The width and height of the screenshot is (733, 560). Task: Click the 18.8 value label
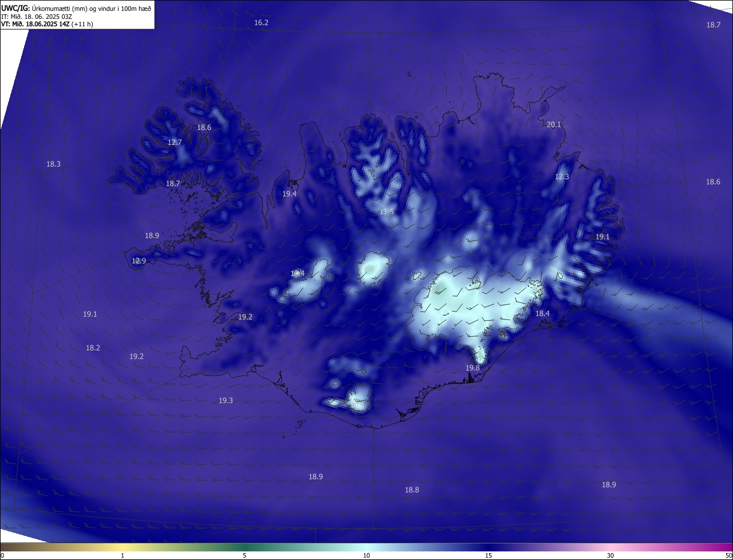click(412, 490)
